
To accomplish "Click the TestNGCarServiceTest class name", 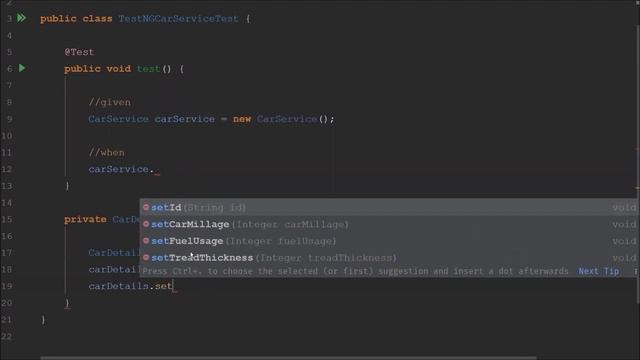I will [178, 18].
